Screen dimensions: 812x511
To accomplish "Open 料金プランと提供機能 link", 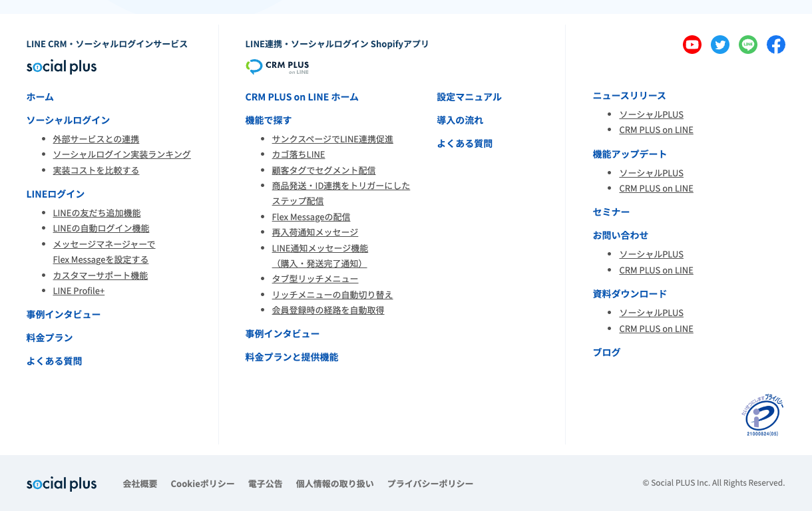I will [x=292, y=357].
